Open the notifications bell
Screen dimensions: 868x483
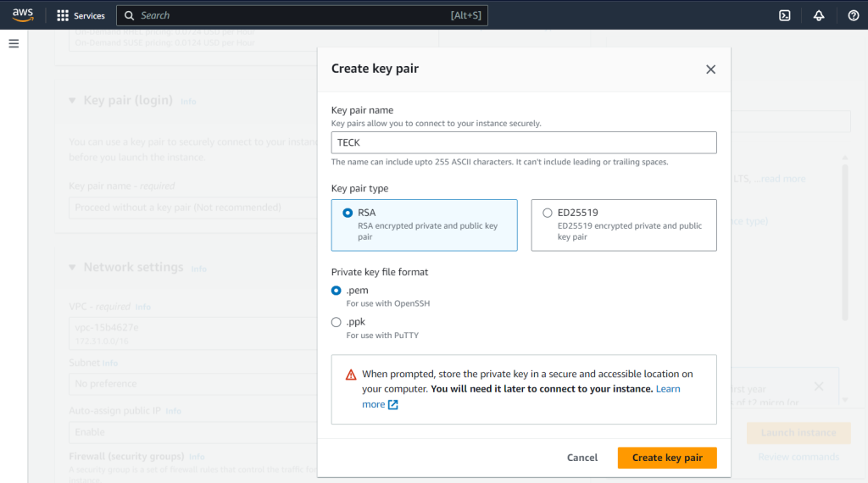point(819,15)
